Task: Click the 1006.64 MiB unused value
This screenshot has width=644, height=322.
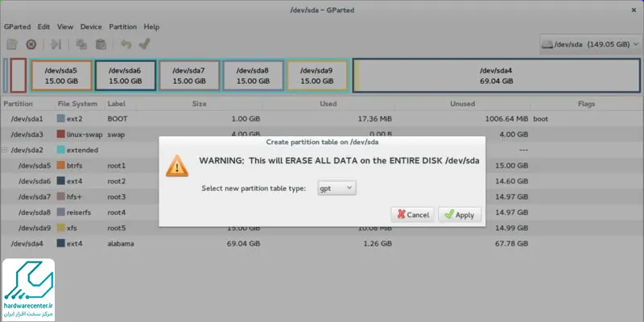Action: coord(507,118)
